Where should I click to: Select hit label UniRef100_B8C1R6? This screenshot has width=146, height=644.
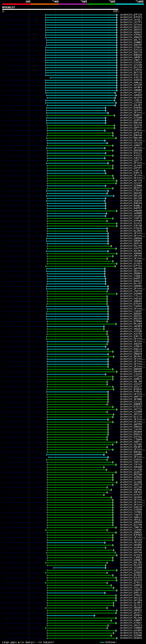pos(131,196)
